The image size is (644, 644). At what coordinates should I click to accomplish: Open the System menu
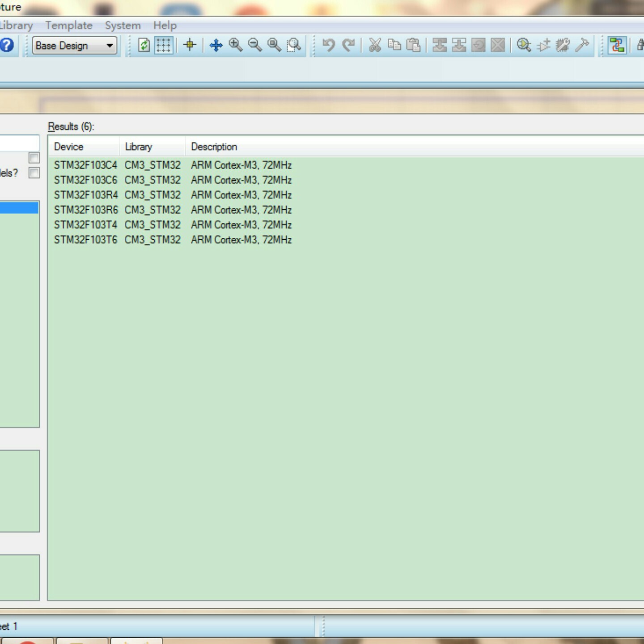(123, 25)
